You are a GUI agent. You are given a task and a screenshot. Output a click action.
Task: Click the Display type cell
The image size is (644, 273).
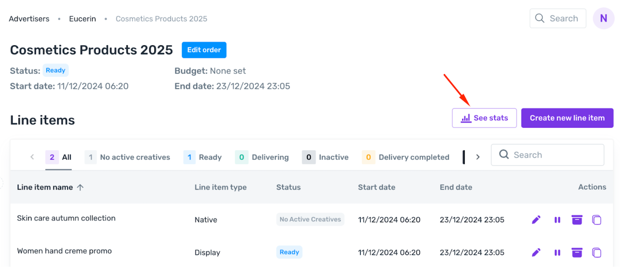tap(207, 252)
